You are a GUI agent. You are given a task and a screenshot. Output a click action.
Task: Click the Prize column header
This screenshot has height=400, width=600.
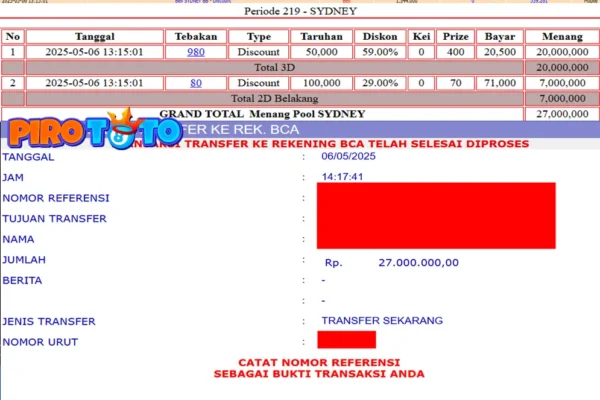(x=455, y=36)
